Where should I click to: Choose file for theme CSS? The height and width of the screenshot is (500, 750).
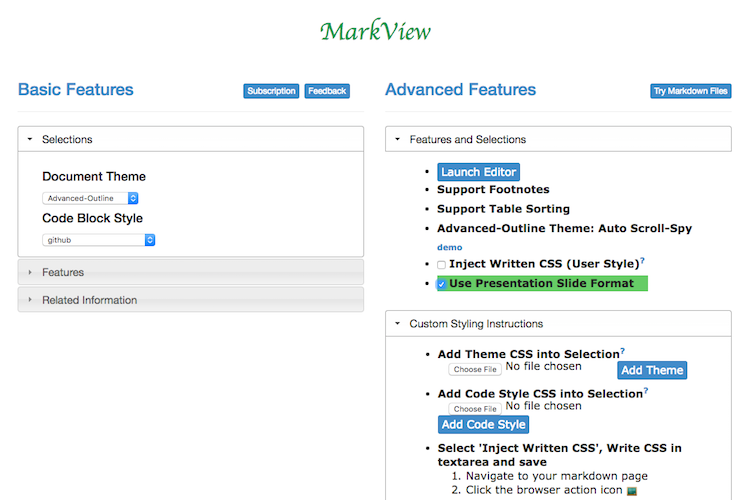coord(475,369)
